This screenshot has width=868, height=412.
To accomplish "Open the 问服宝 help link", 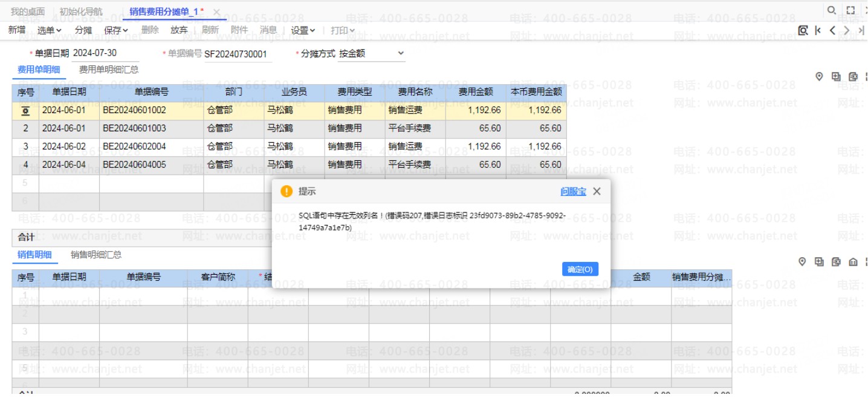I will [x=572, y=191].
